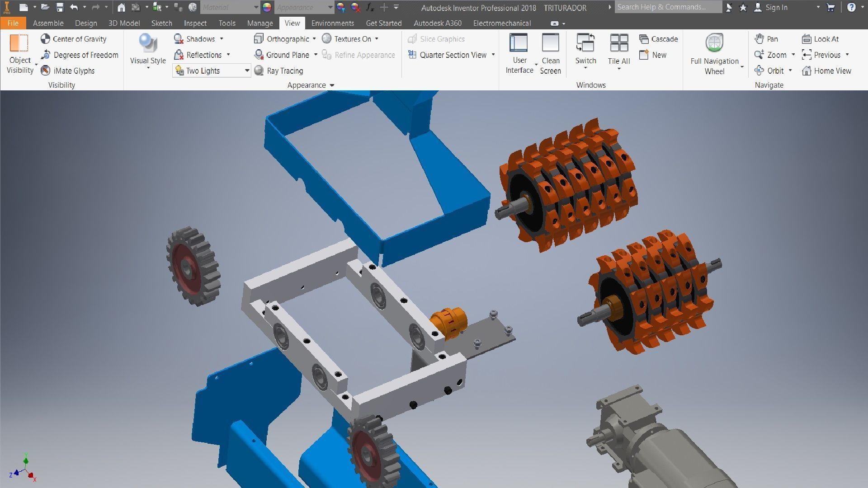
Task: Click the Refine Appearance icon
Action: pos(326,55)
